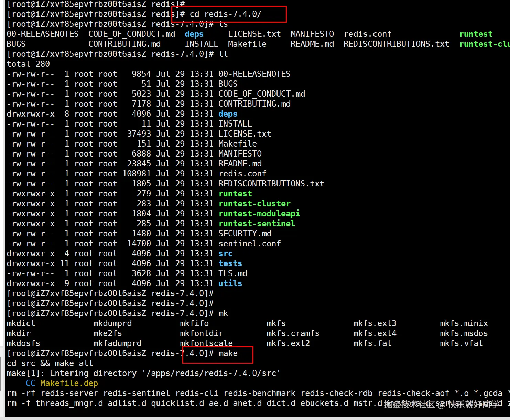Image resolution: width=510 pixels, height=420 pixels.
Task: Click 'mkfs.ext4' completion suggestion
Action: tap(375, 333)
